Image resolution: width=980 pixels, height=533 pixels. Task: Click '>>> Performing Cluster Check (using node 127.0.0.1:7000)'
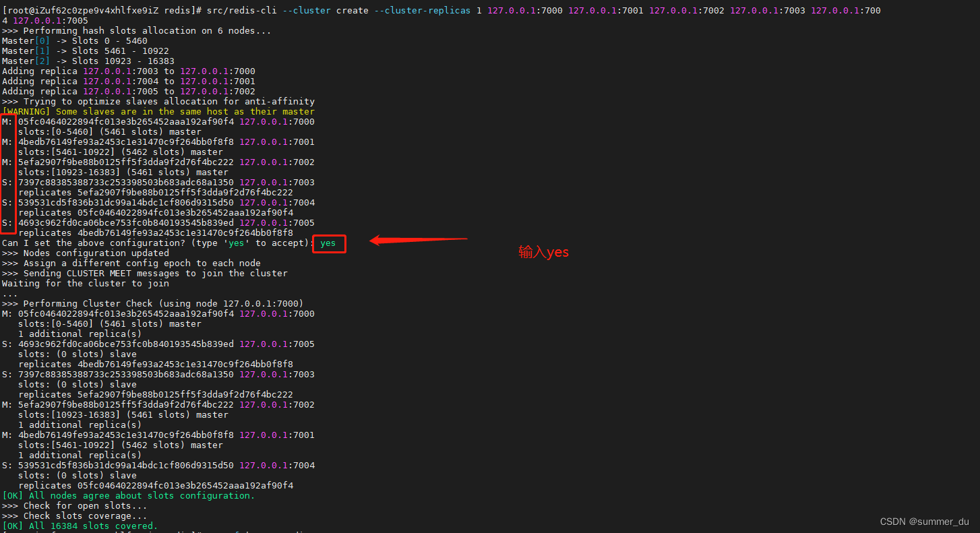[x=153, y=304]
